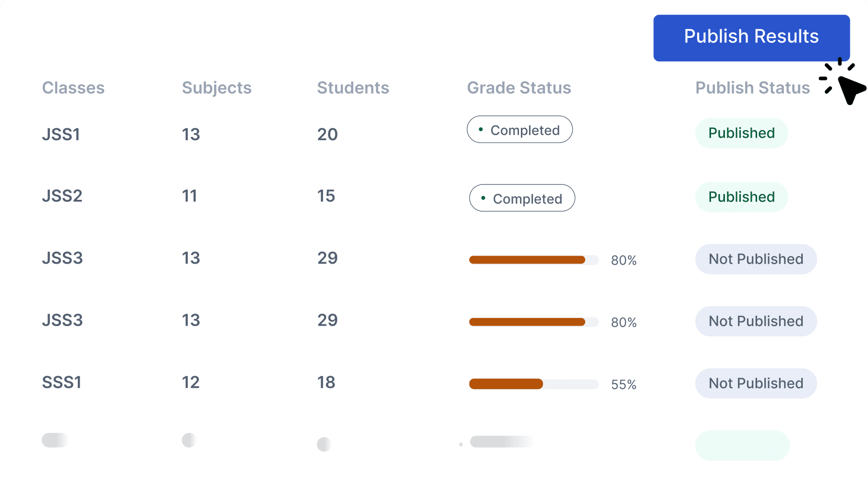Open sorting options on the Classes header
Viewport: 868px width, 488px height.
[x=73, y=87]
